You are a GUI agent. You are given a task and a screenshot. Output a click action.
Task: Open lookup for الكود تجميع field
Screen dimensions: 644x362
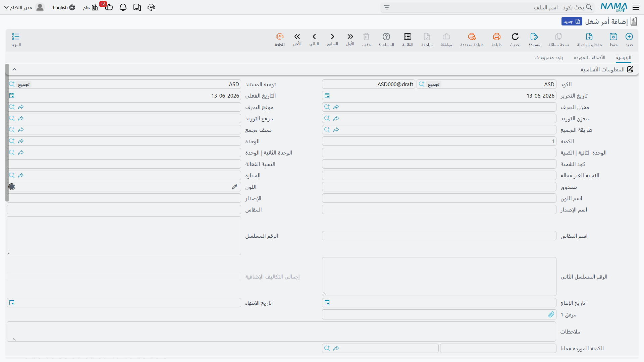click(x=422, y=84)
